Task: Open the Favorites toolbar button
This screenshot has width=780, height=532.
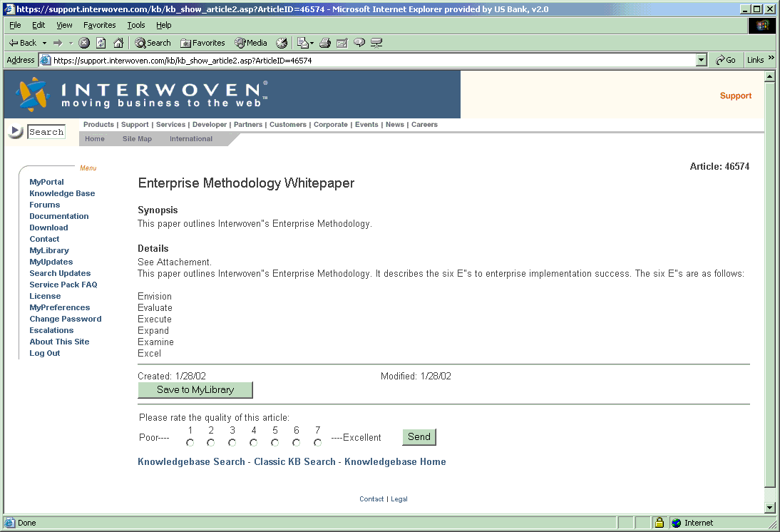Action: [202, 43]
